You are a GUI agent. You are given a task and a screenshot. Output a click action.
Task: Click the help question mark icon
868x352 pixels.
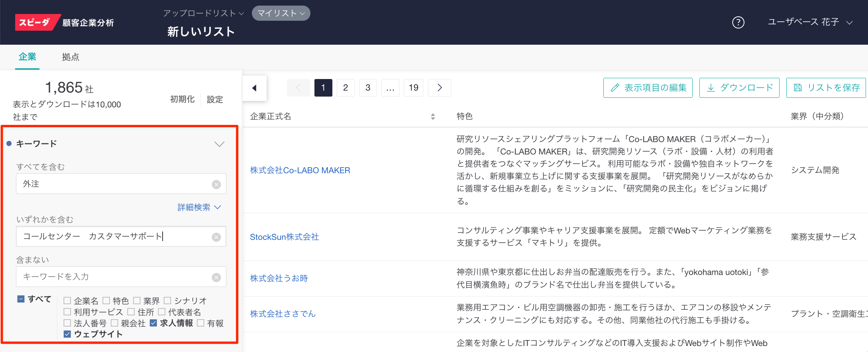click(738, 22)
